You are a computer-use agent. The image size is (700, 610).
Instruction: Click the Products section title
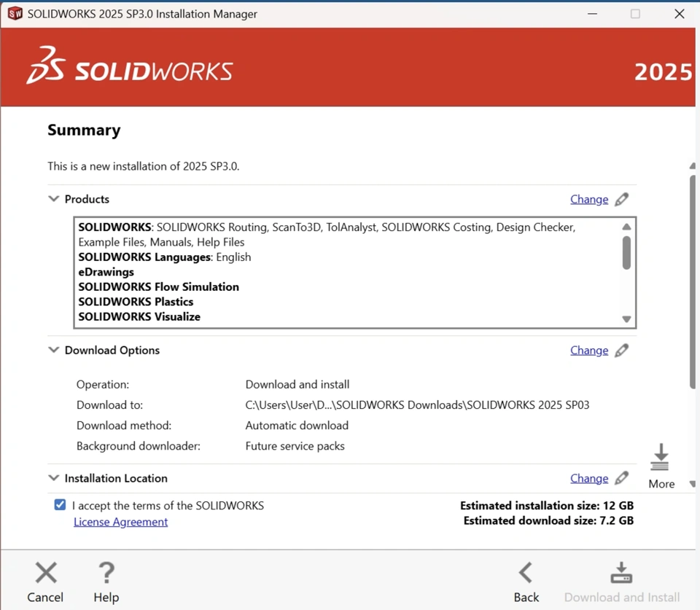87,199
